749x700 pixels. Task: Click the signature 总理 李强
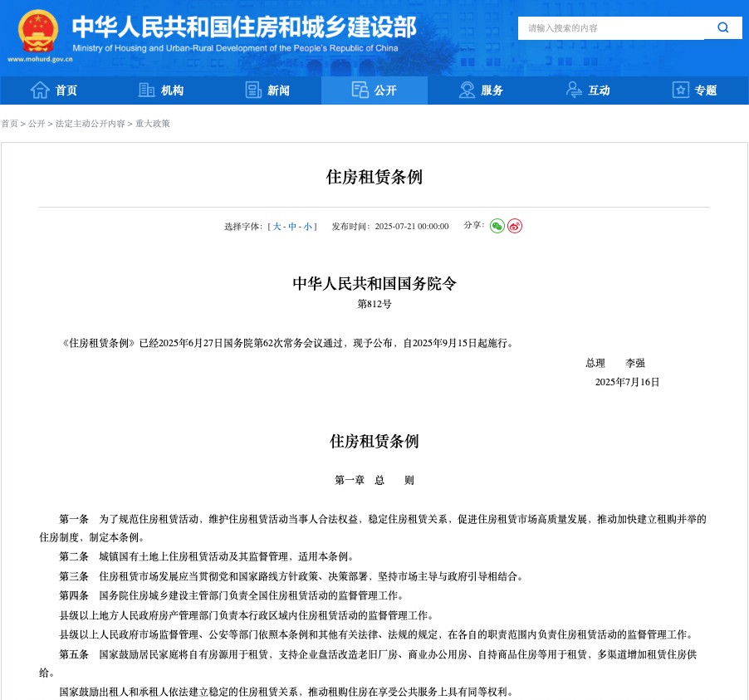point(615,363)
